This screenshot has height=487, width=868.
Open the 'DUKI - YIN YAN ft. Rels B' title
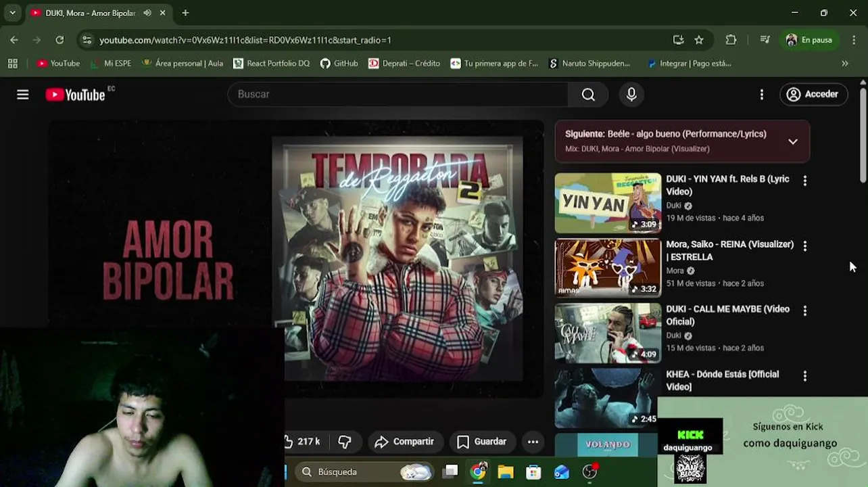[728, 185]
